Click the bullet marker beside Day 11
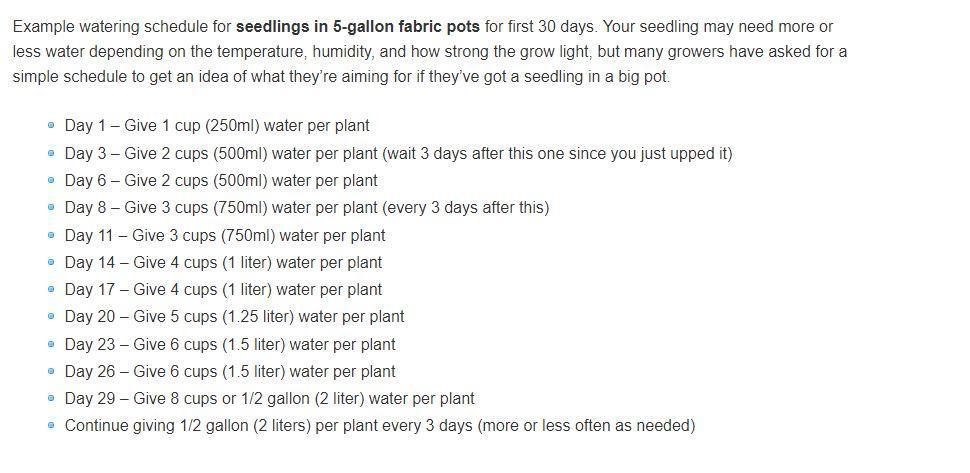 (x=51, y=236)
